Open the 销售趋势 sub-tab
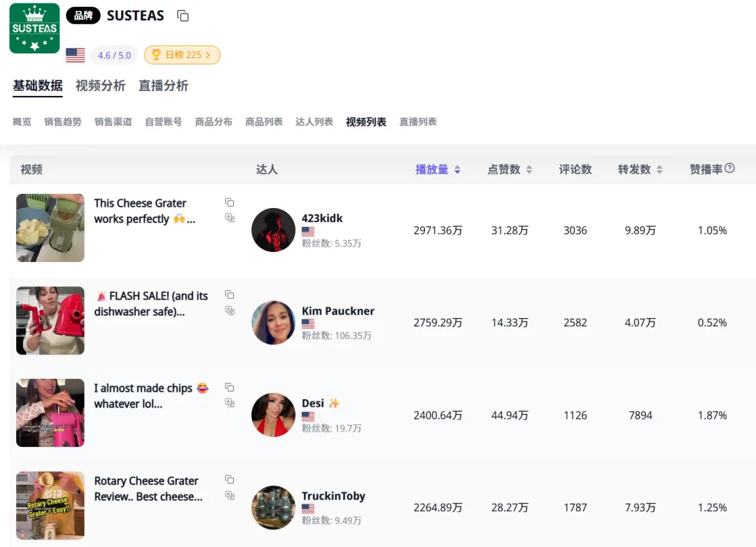This screenshot has height=547, width=756. tap(63, 122)
